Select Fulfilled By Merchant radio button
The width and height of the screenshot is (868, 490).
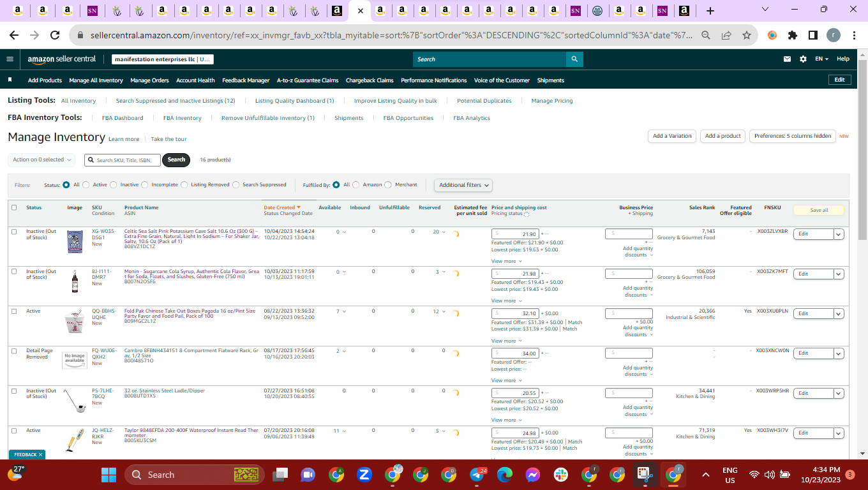point(388,185)
